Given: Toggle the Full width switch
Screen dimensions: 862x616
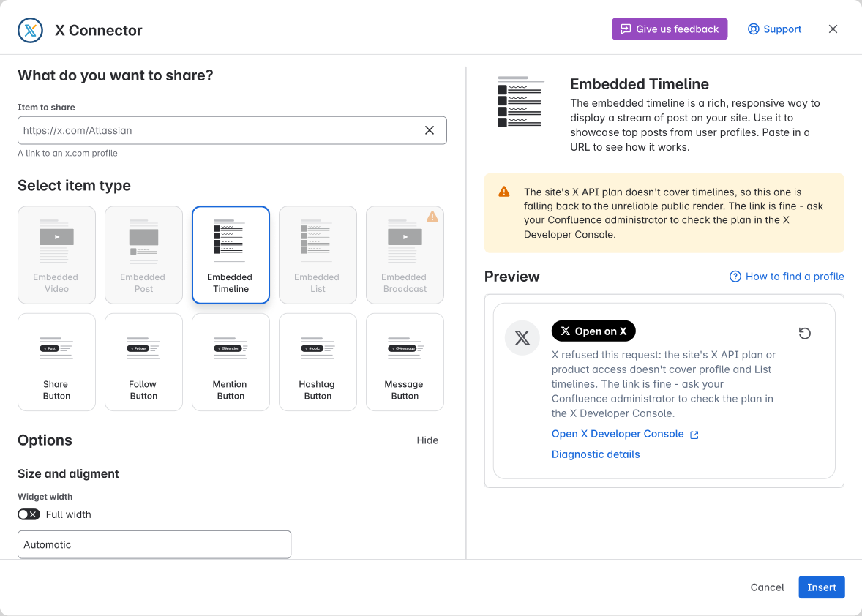Looking at the screenshot, I should [x=29, y=514].
